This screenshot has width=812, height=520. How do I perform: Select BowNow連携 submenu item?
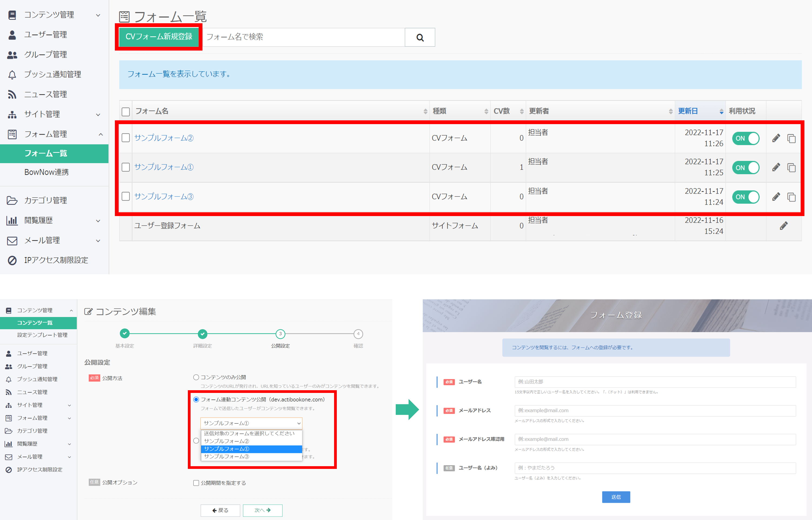[x=54, y=173]
